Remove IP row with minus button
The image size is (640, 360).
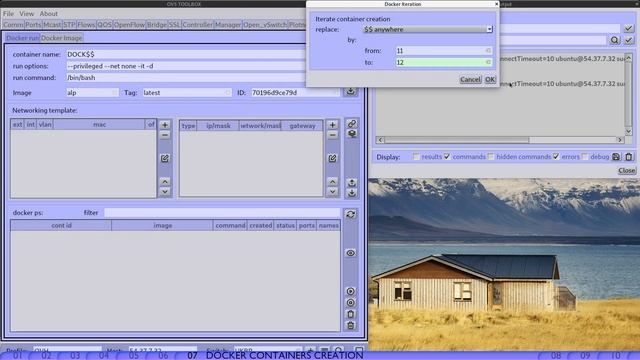333,135
